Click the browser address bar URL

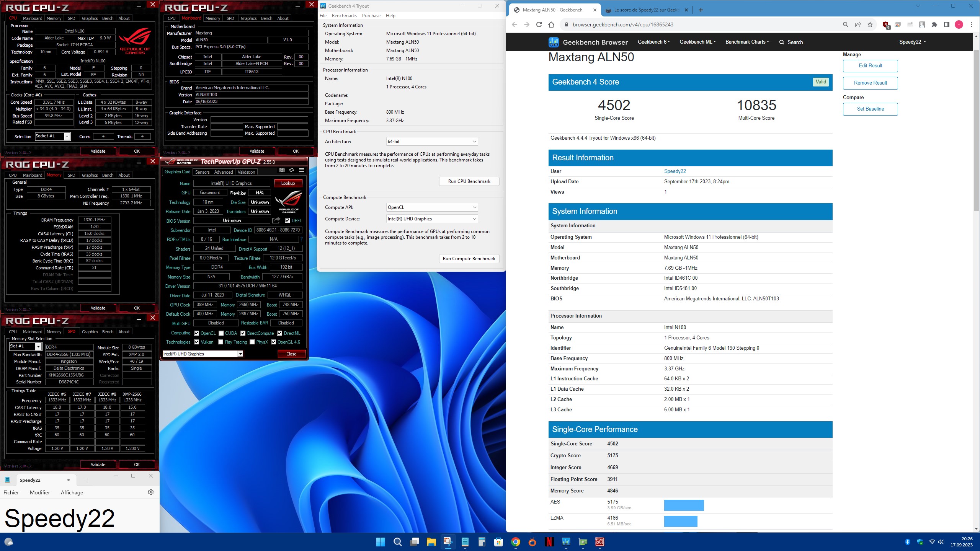pyautogui.click(x=623, y=24)
